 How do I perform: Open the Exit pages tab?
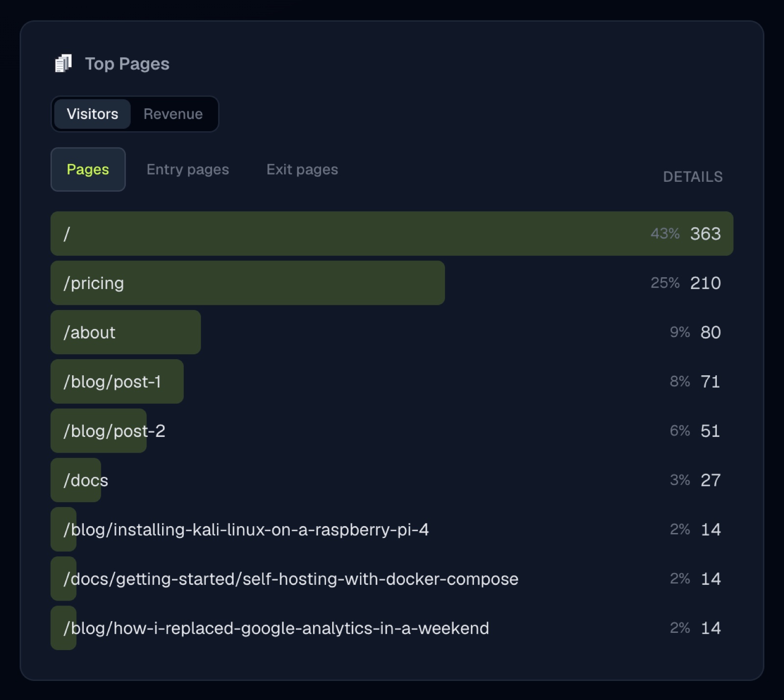click(x=302, y=169)
